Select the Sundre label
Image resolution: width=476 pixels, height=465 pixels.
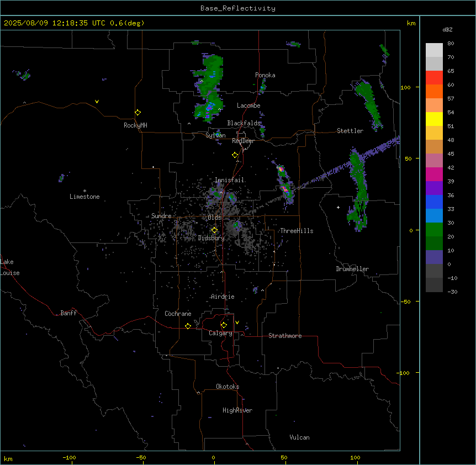pyautogui.click(x=161, y=216)
